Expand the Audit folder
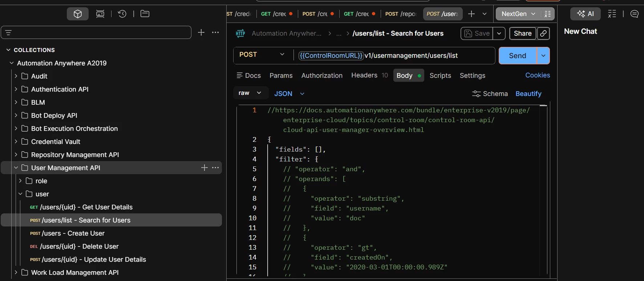This screenshot has width=644, height=281. click(x=16, y=76)
